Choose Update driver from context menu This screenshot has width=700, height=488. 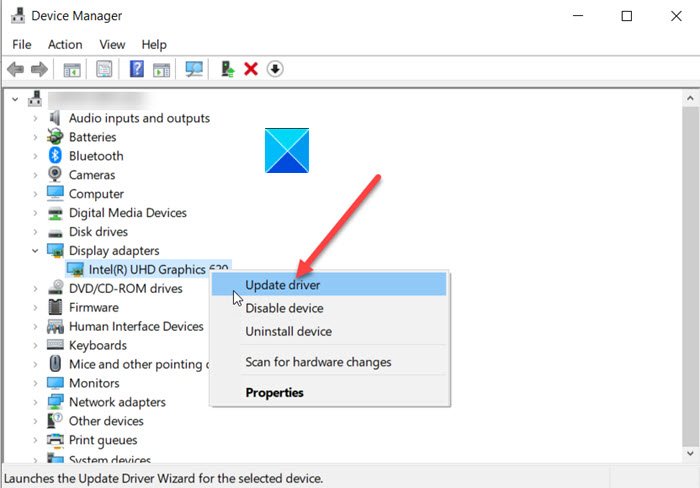[329, 284]
